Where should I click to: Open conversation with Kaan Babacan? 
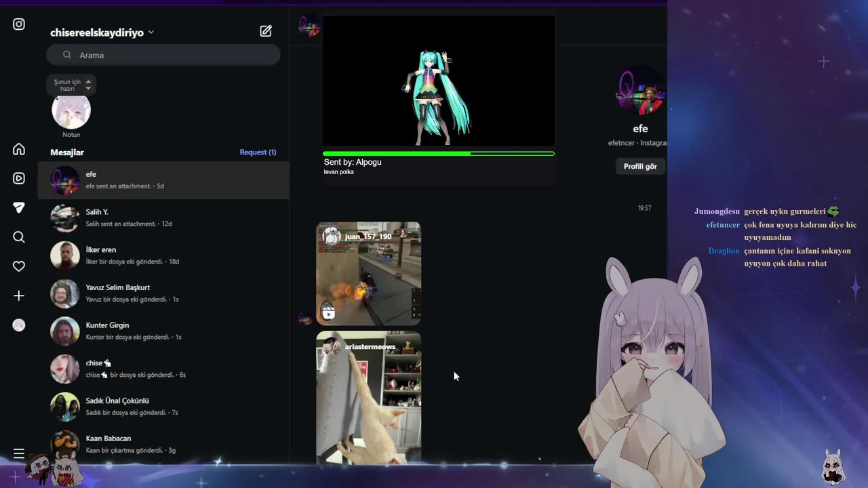click(163, 444)
